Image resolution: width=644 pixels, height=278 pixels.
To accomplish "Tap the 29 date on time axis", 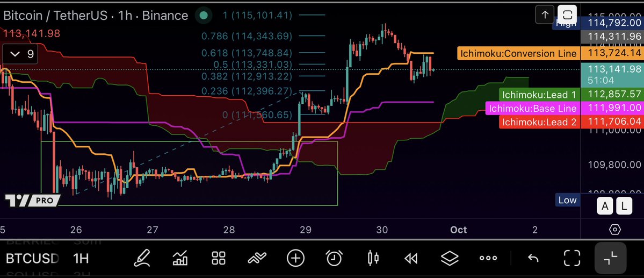I will click(x=306, y=230).
